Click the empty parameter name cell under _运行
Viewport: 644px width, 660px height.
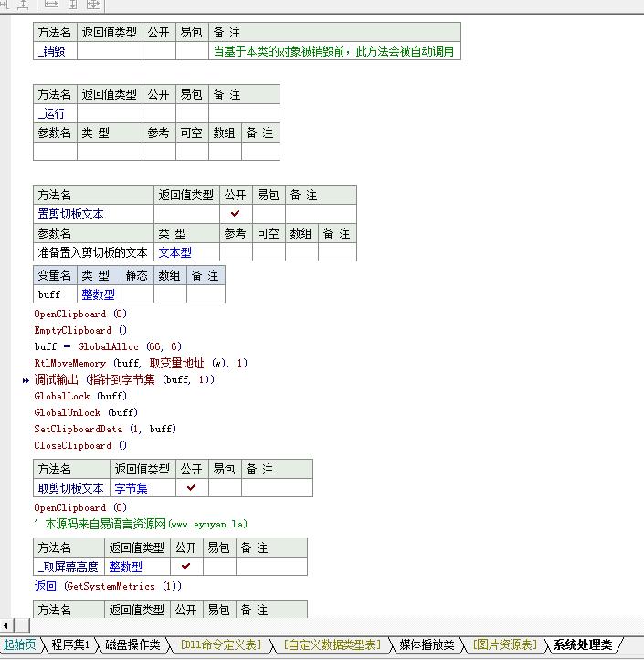(55, 152)
